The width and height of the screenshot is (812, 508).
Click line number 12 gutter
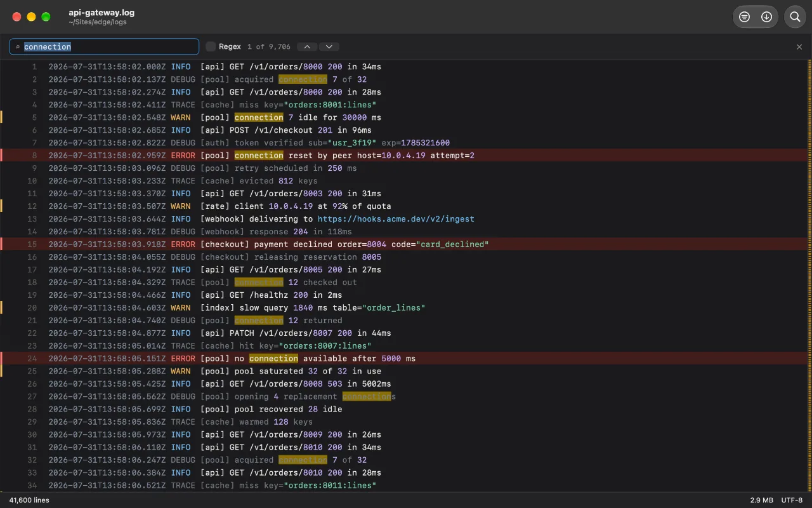point(32,206)
